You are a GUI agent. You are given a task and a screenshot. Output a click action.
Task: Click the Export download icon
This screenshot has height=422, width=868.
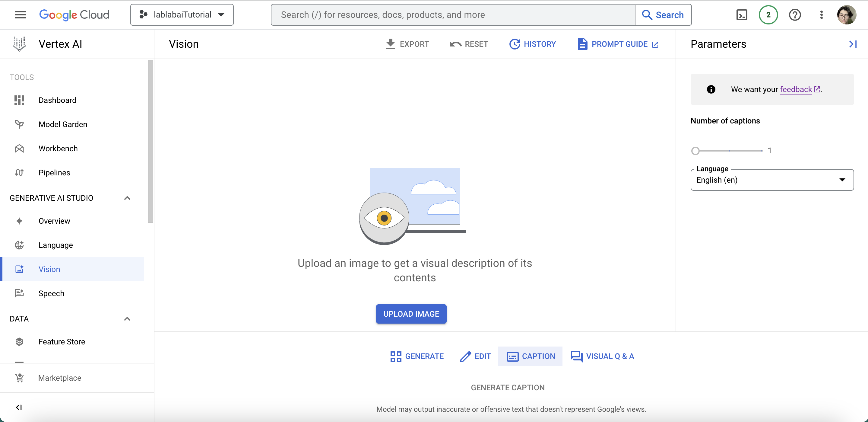(x=390, y=44)
